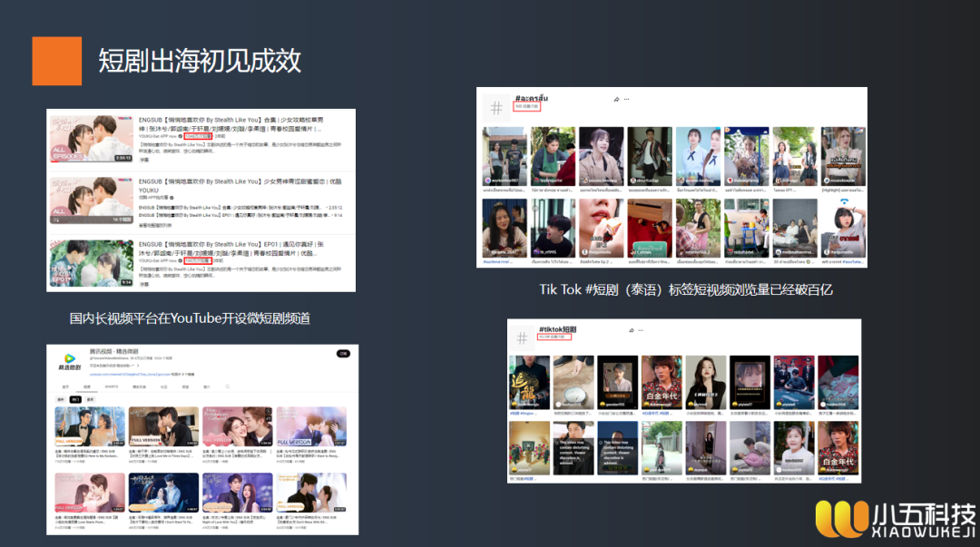This screenshot has width=980, height=547.
Task: Open the man in striped jacket on stairs video
Action: click(650, 156)
